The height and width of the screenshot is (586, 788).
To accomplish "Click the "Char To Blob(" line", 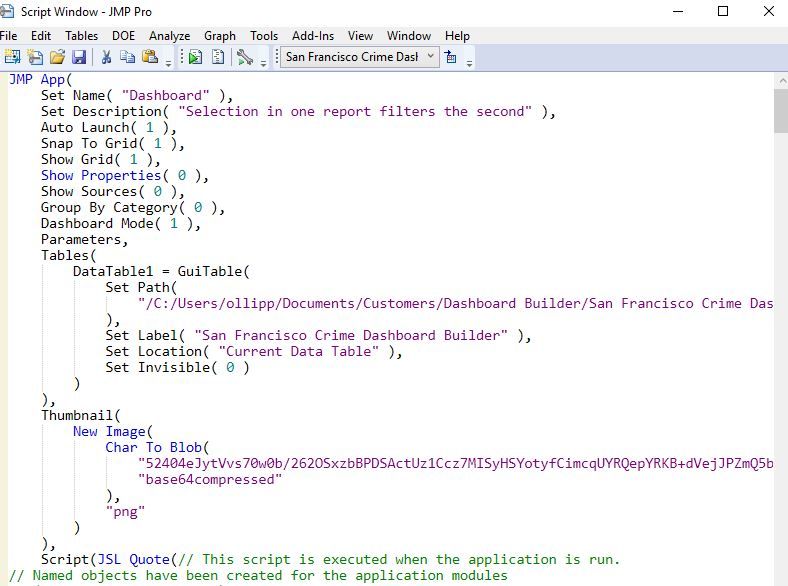I will (157, 448).
